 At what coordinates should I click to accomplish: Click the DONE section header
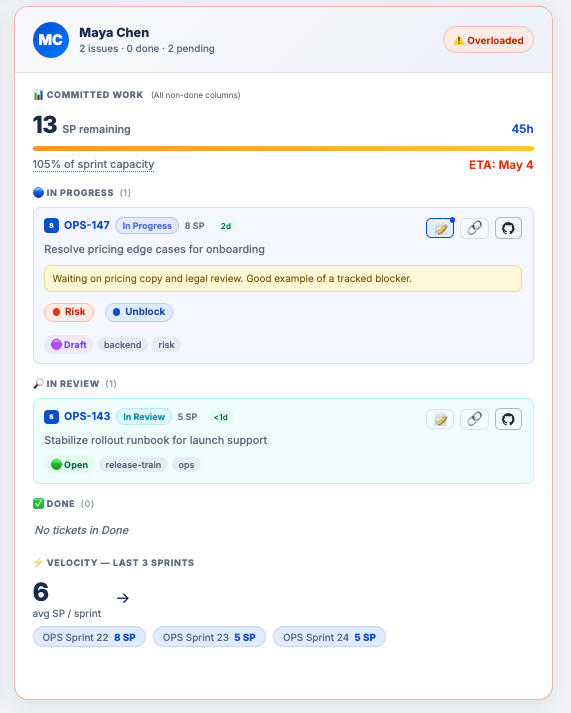point(64,504)
